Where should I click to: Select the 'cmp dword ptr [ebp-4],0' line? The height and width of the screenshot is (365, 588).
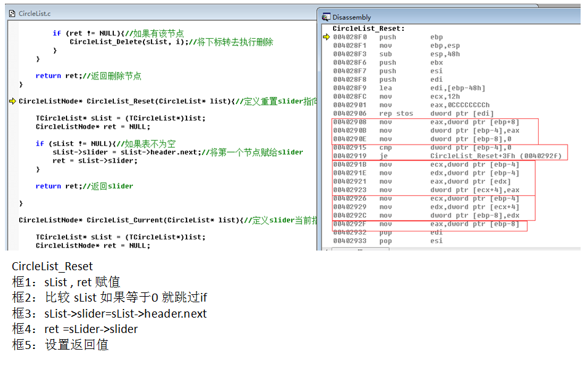(422, 148)
